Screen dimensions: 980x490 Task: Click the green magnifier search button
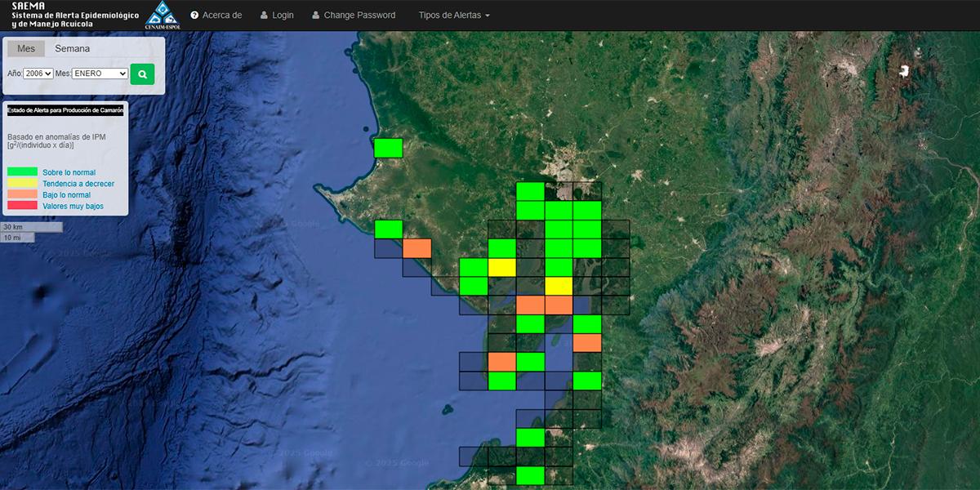point(142,73)
